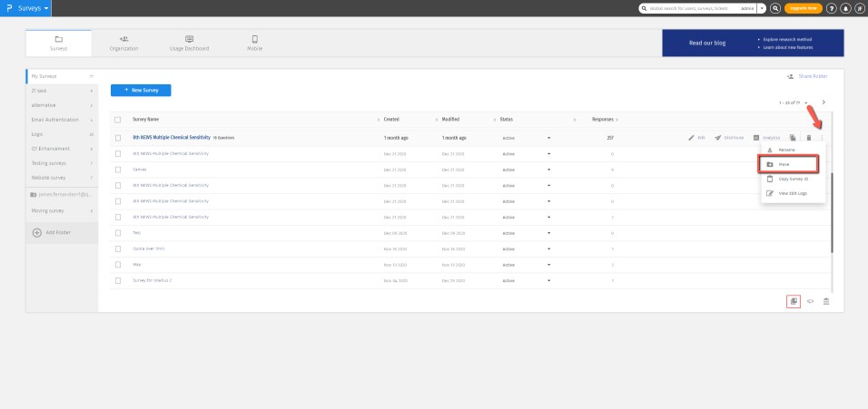
Task: Open status dropdown for Survey for Intellus 2
Action: tap(548, 281)
